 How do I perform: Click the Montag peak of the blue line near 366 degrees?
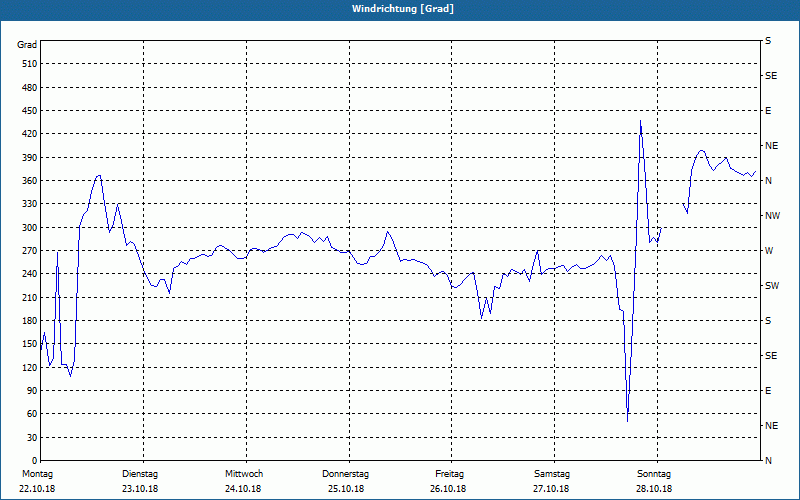[x=99, y=176]
